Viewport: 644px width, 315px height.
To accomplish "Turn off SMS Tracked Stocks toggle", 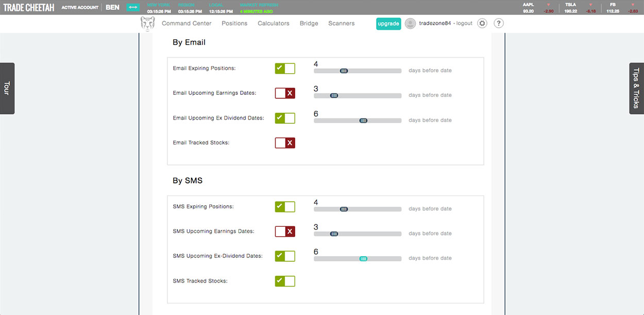I will pos(285,281).
